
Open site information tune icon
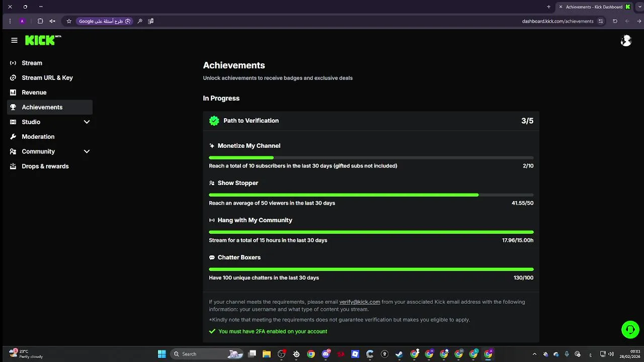coord(600,21)
